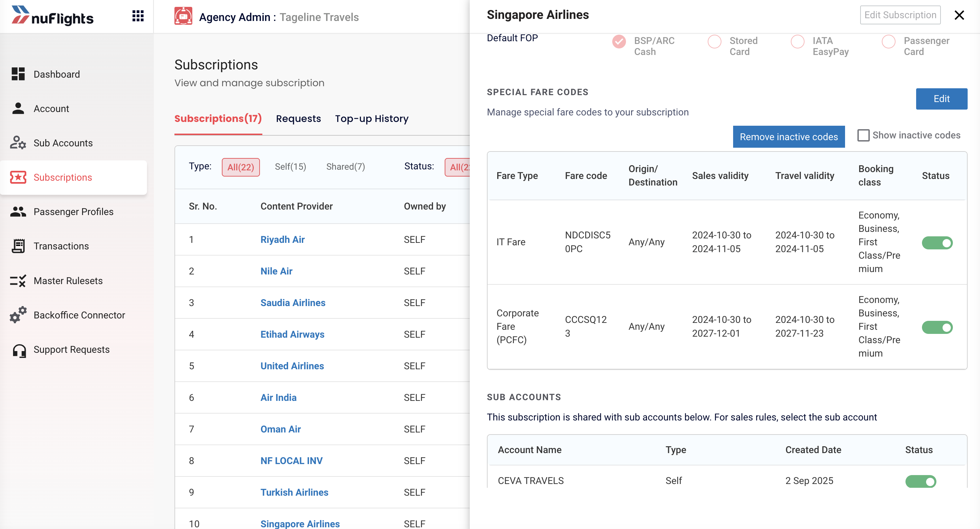Viewport: 980px width, 529px height.
Task: Click Edit special fare codes button
Action: tap(941, 99)
